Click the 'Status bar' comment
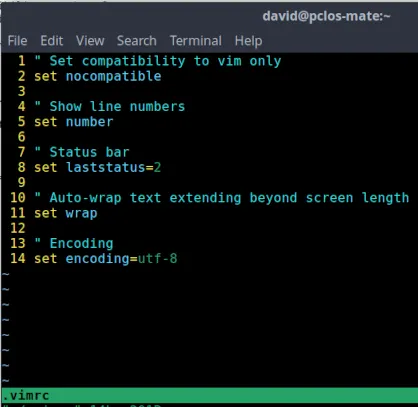Screen dimensions: 418x407 pyautogui.click(x=82, y=152)
